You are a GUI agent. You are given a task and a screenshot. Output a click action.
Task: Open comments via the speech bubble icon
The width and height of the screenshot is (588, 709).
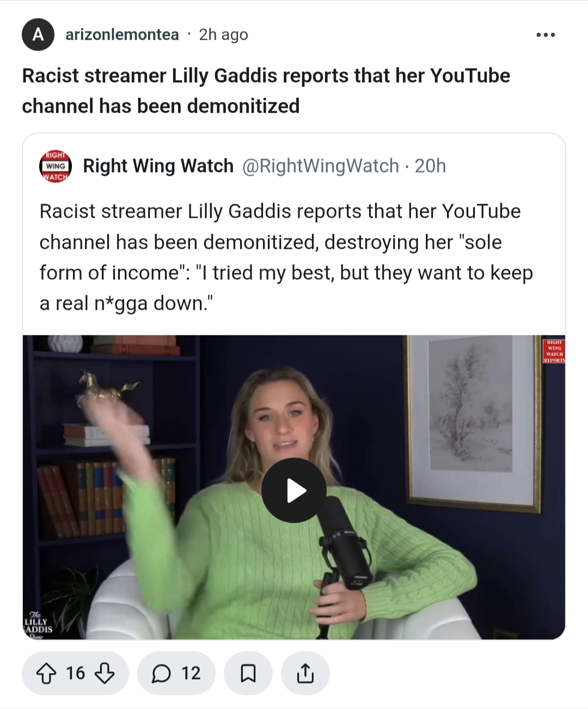[x=161, y=674]
